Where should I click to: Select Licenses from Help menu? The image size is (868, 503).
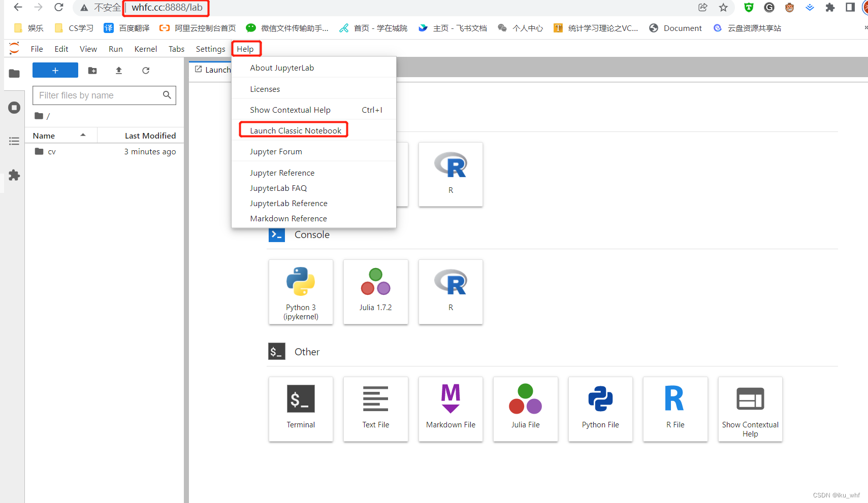pos(314,89)
